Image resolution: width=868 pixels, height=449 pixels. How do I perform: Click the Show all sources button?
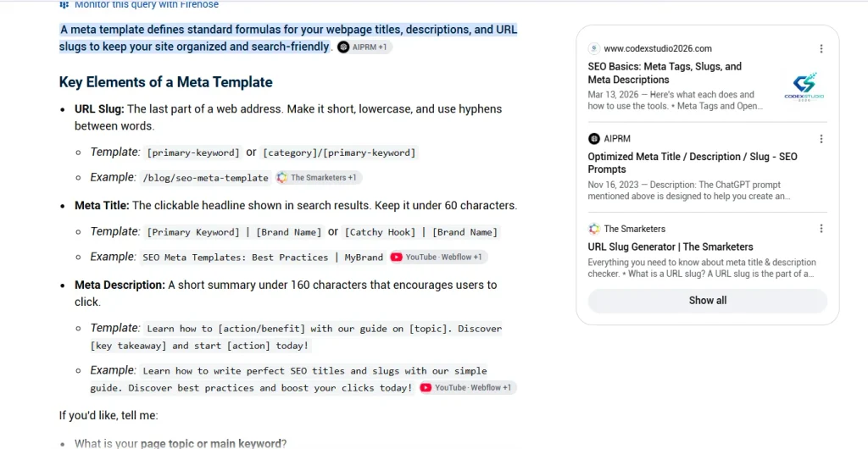(x=708, y=301)
